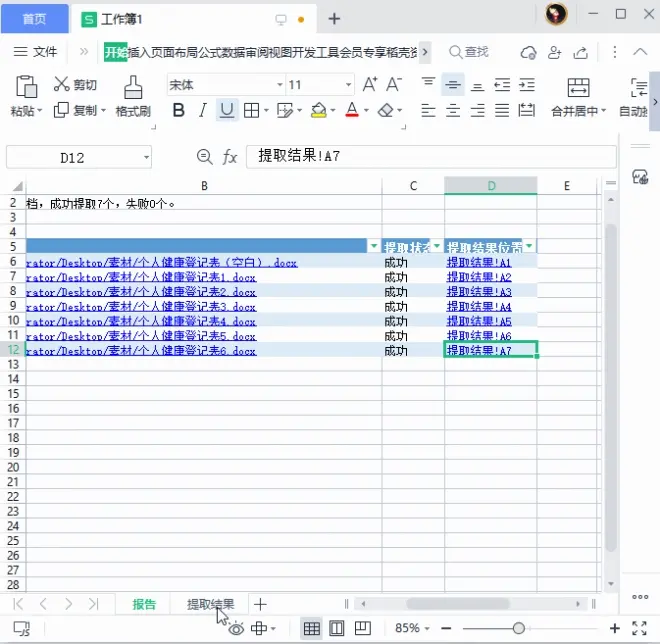Click the zoom magnifier beside formula bar
Viewport: 660px width, 644px height.
[x=205, y=157]
